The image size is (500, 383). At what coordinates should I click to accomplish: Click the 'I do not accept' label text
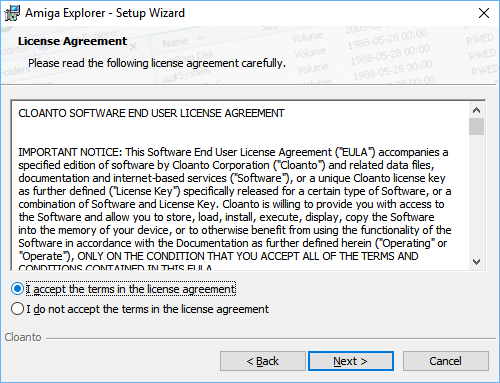(x=147, y=309)
